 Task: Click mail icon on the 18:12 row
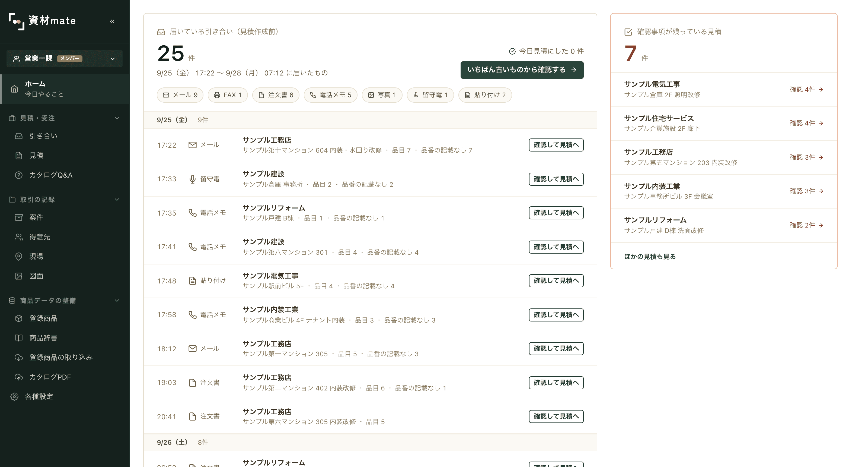coord(192,349)
